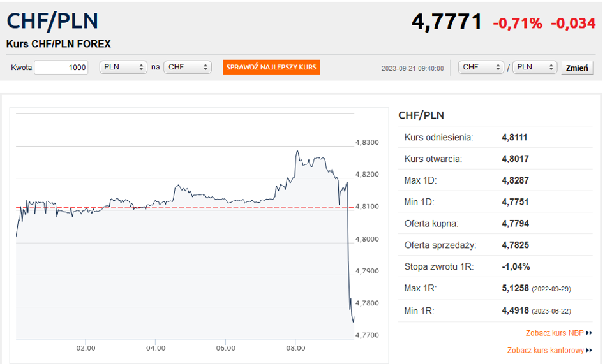Click the date (2022-09-29) beside Max 1R
605x364 pixels.
click(551, 289)
